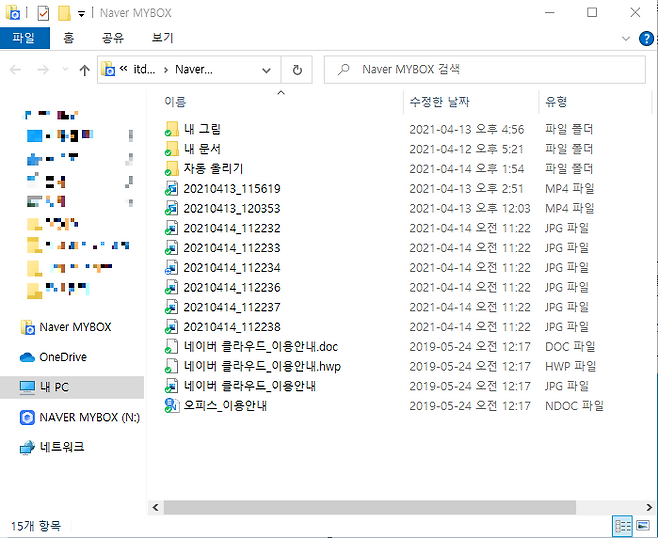Switch to details view button

click(x=622, y=526)
